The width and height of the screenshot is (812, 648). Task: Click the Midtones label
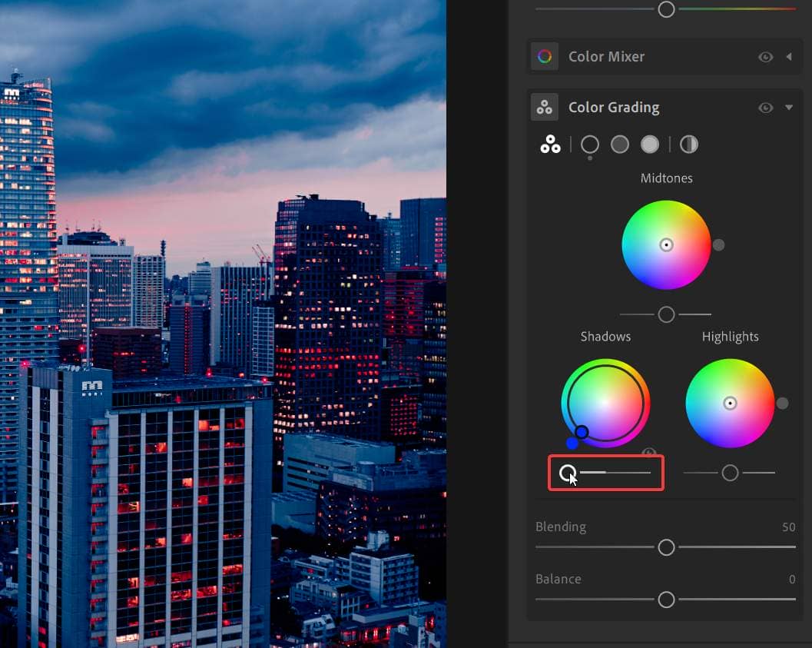click(667, 178)
